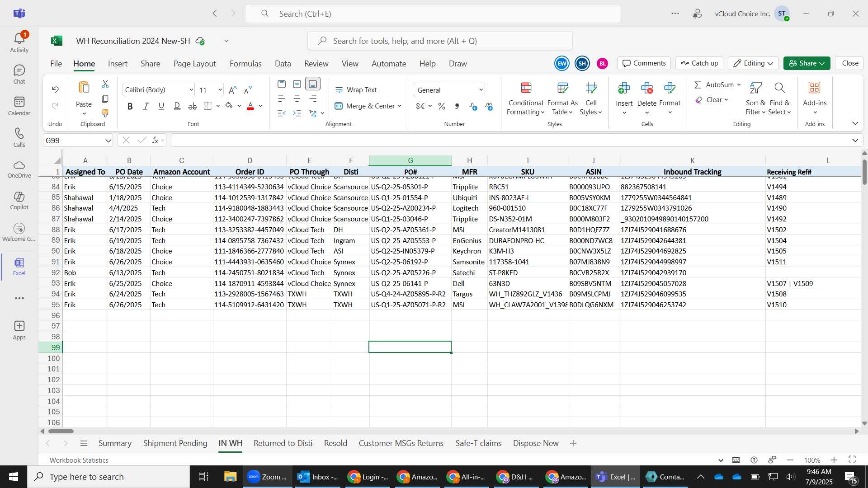This screenshot has height=488, width=868.
Task: Click Decrease Font Size icon
Action: tap(248, 90)
